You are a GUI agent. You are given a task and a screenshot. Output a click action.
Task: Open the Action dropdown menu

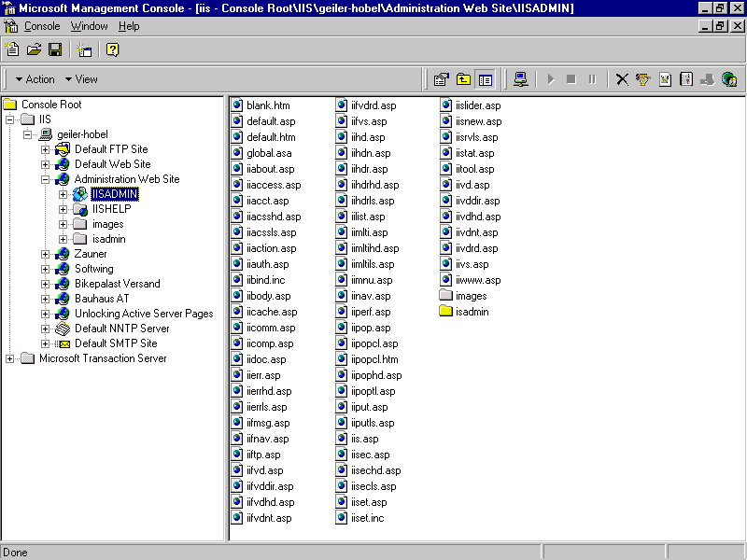[35, 79]
